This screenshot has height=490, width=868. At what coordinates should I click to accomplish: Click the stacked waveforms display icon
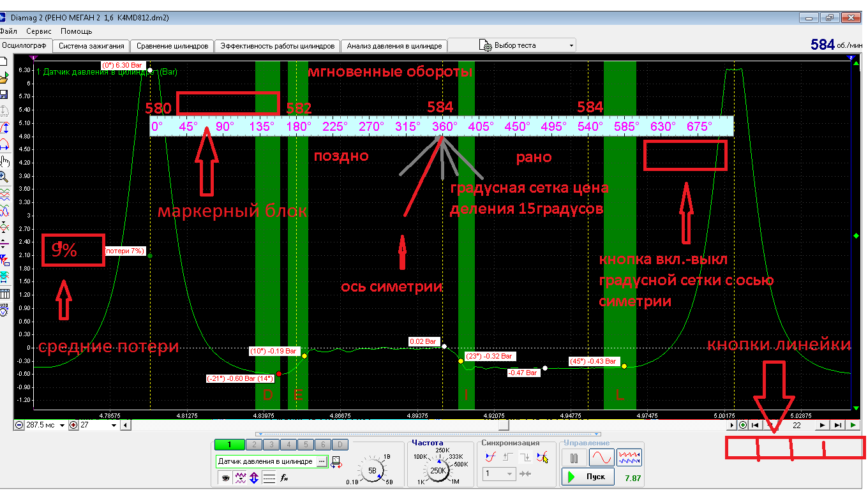4,194
